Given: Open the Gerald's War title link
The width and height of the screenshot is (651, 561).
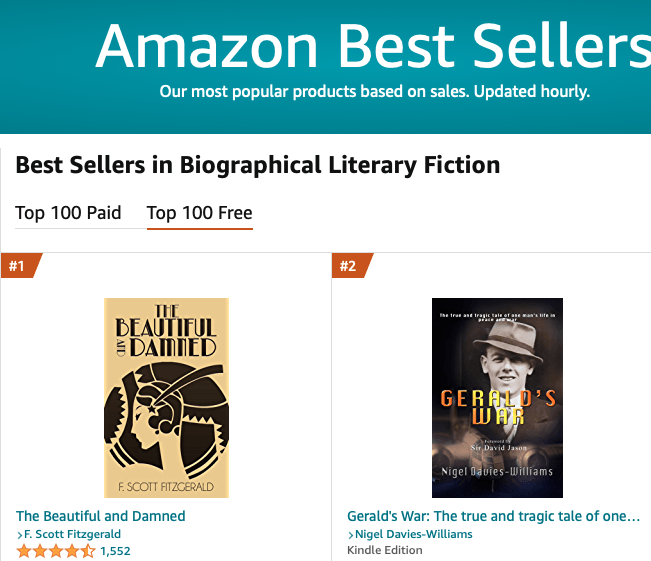Looking at the screenshot, I should [x=493, y=516].
